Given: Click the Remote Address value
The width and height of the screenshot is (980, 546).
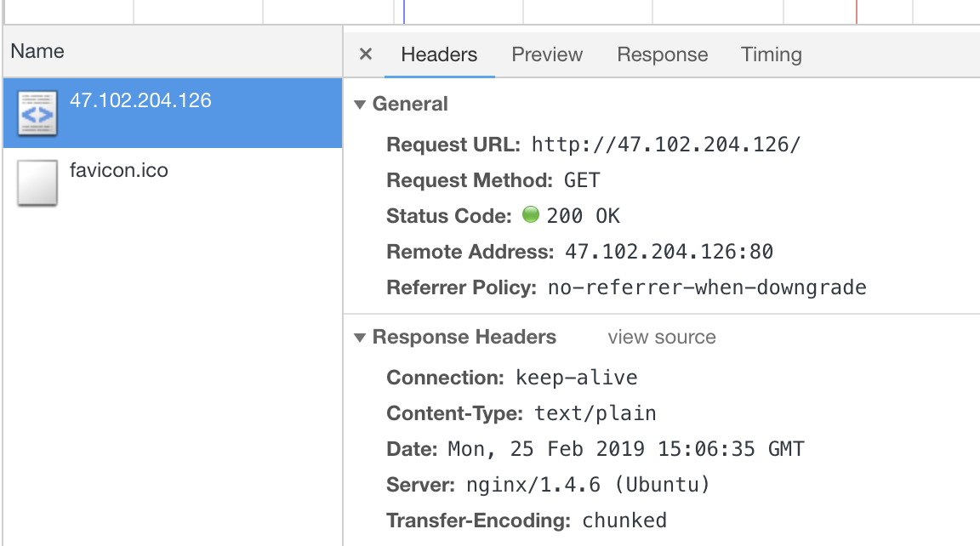Looking at the screenshot, I should 669,252.
